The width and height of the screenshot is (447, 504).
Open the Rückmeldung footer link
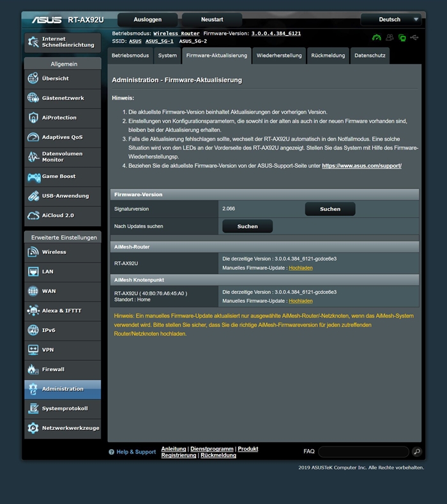218,455
